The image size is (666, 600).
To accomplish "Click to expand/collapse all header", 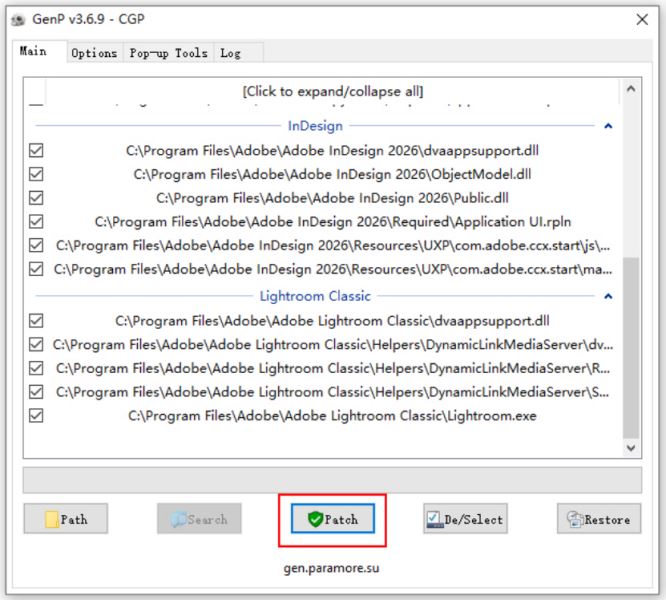I will pos(333,91).
